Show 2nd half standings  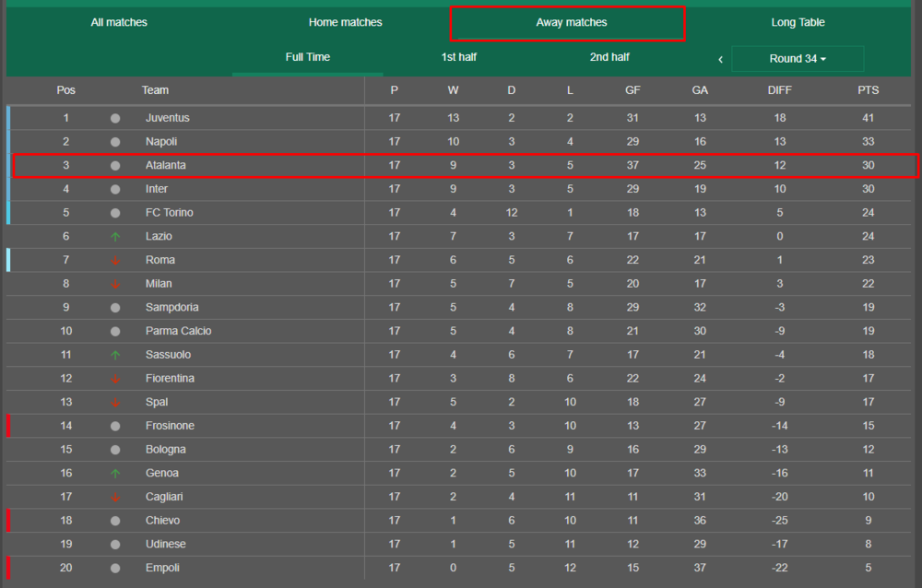609,57
